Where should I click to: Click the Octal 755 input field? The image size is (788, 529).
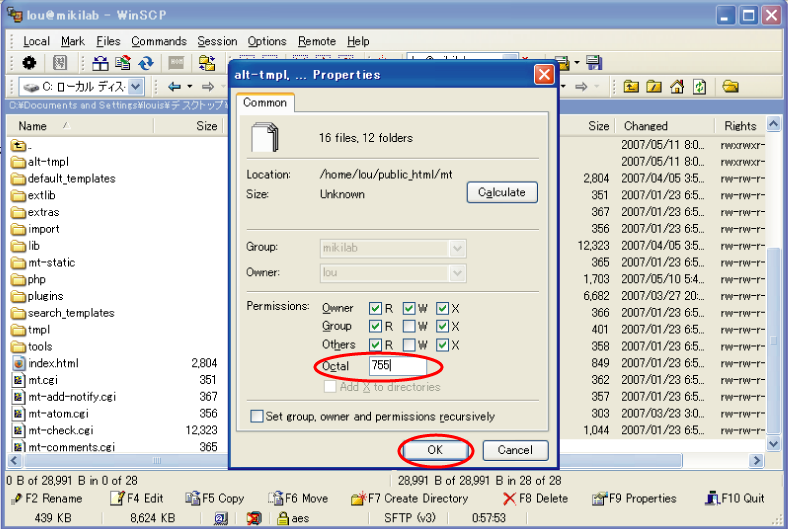[x=398, y=366]
